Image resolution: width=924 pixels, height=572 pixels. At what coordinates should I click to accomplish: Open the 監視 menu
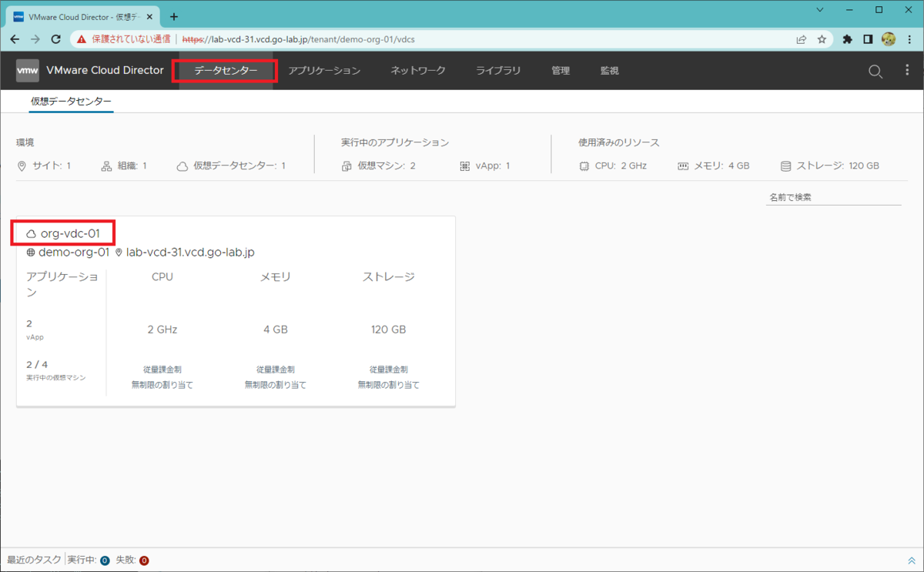tap(610, 71)
